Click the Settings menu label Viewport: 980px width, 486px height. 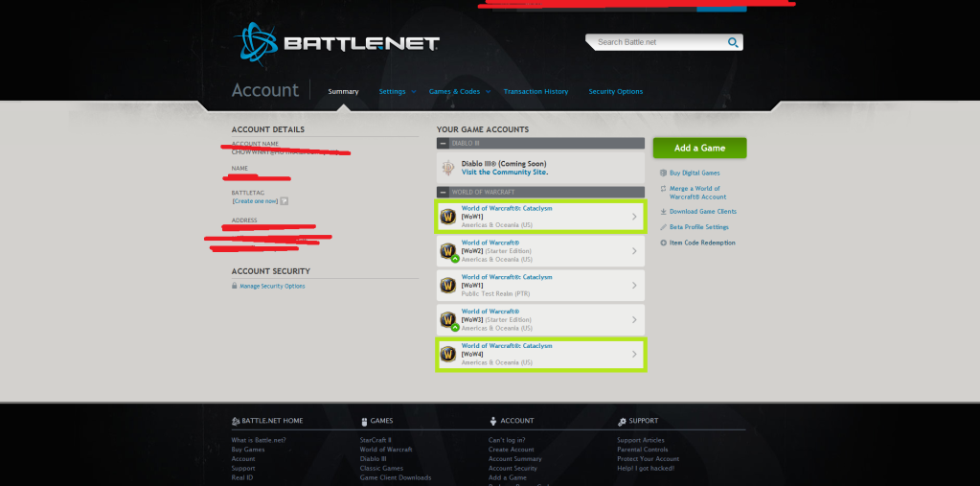point(392,91)
